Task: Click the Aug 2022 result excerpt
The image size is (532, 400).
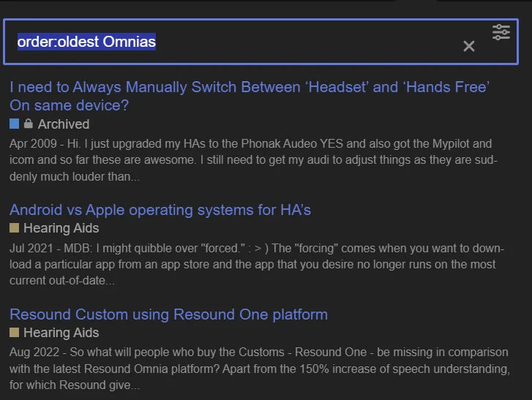Action: (x=260, y=369)
